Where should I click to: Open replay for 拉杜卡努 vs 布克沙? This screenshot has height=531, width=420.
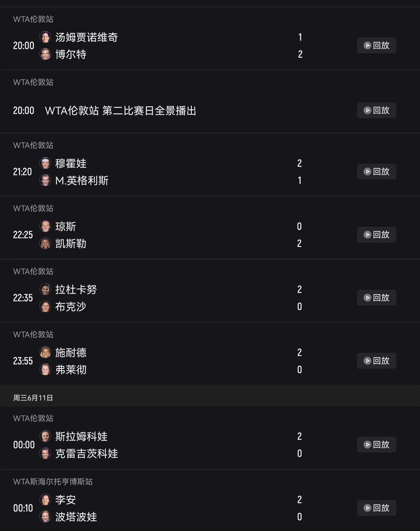pyautogui.click(x=376, y=298)
